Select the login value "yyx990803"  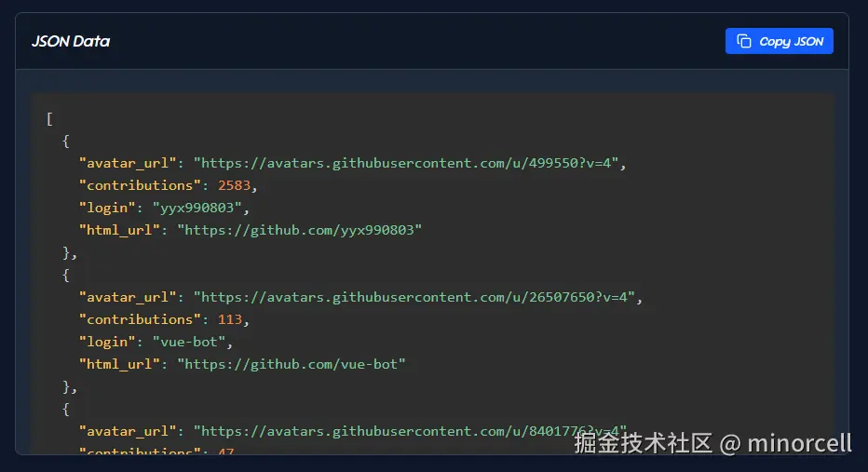[197, 208]
